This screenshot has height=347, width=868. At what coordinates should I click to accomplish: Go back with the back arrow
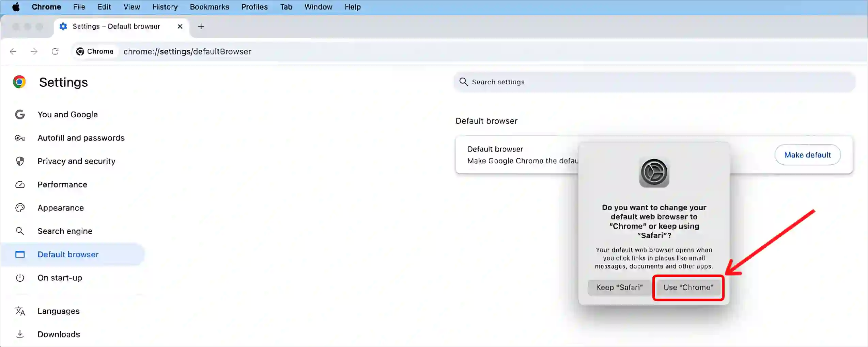point(13,51)
